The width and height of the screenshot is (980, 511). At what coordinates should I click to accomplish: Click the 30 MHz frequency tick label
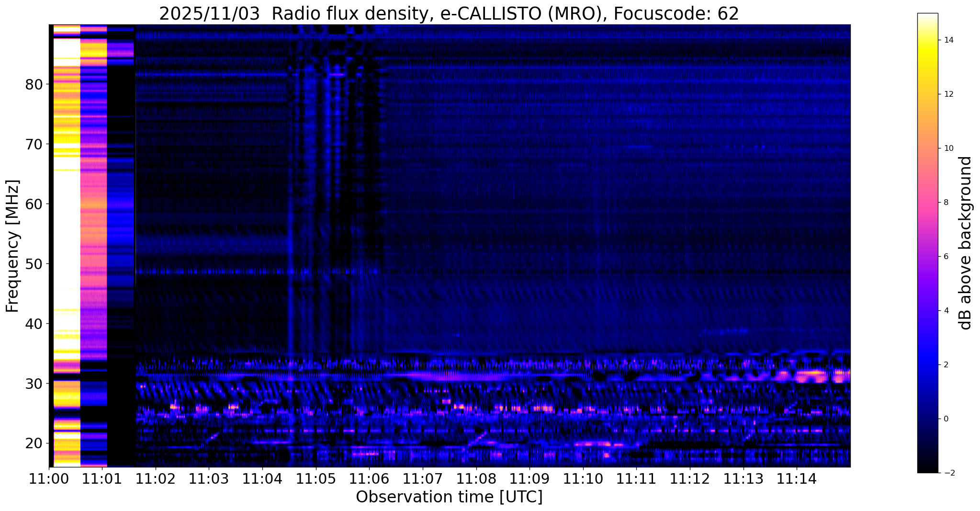pyautogui.click(x=34, y=384)
